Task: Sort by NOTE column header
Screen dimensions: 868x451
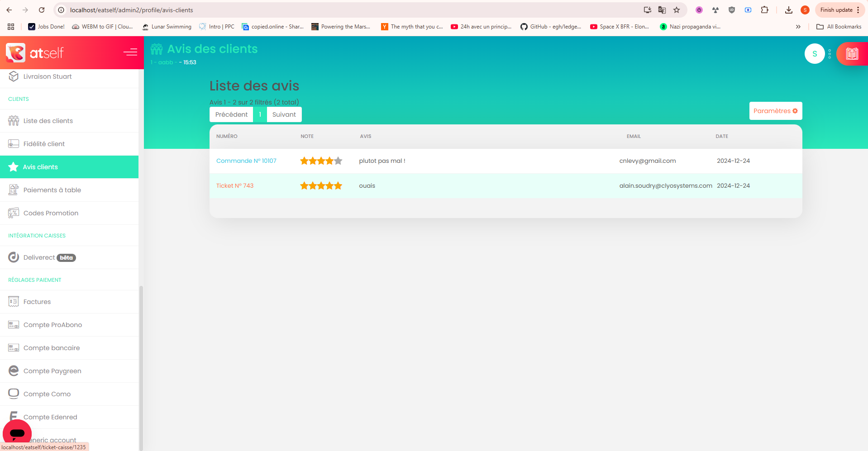Action: tap(307, 136)
